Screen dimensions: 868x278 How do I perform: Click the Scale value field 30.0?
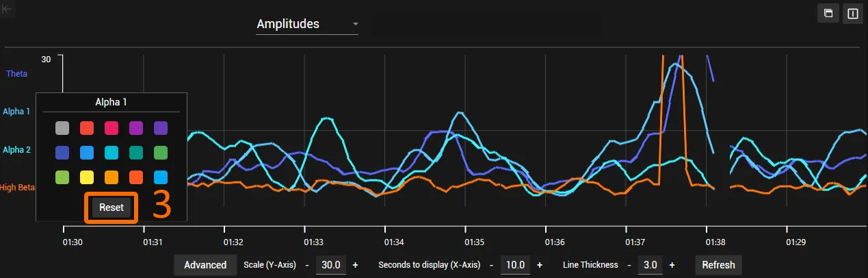[x=331, y=265]
